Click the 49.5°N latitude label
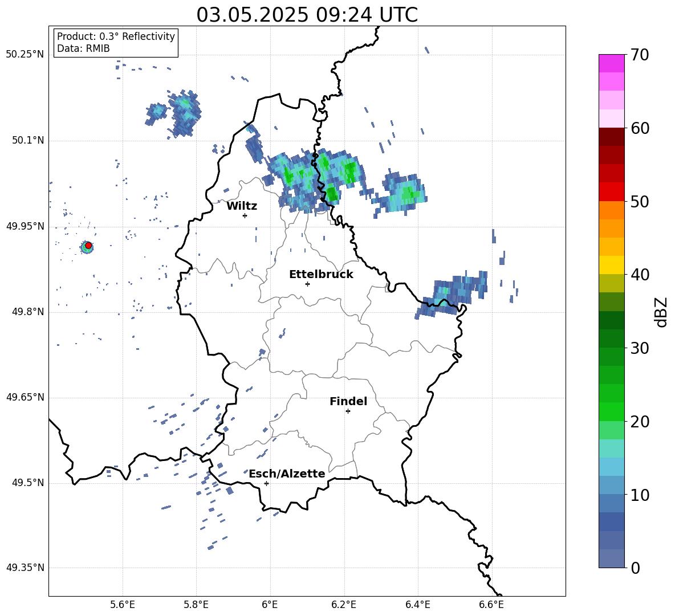Screen dimensions: 675x616 28,483
